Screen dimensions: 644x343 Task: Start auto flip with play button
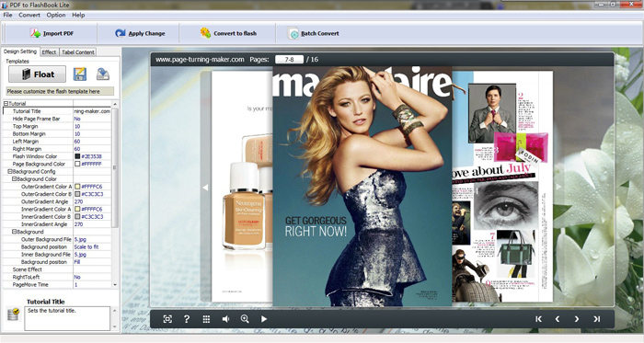tap(264, 319)
